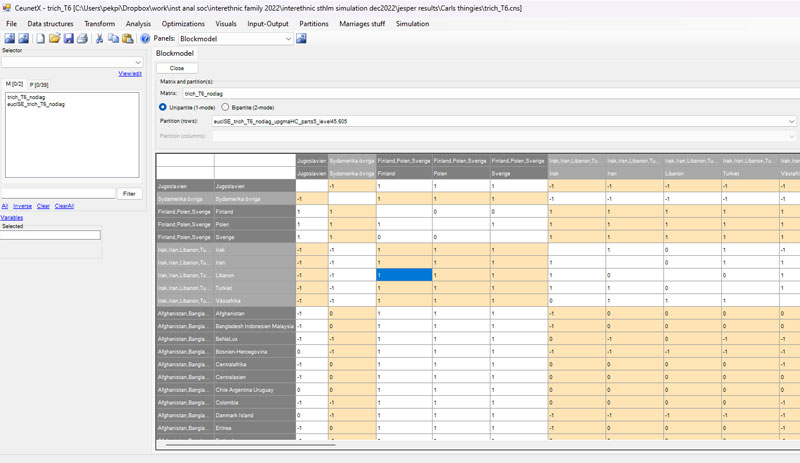
Task: Switch to the P [0/39] tab
Action: click(x=41, y=84)
